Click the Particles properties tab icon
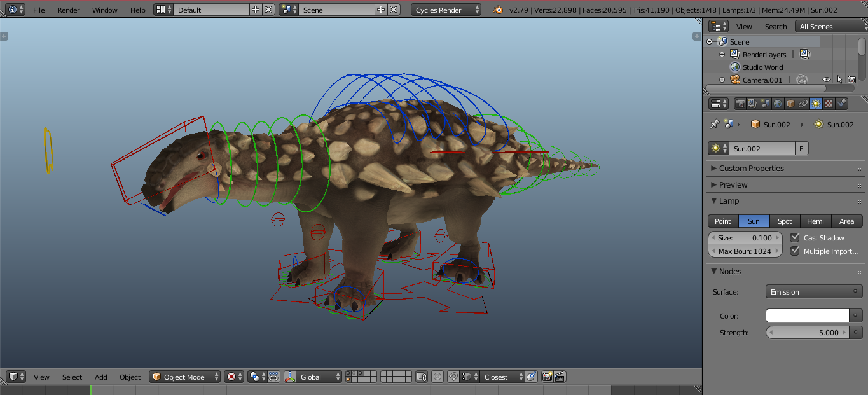 tap(841, 104)
